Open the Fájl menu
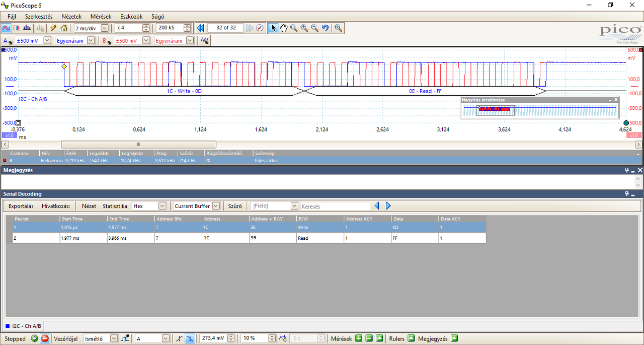 click(x=12, y=17)
